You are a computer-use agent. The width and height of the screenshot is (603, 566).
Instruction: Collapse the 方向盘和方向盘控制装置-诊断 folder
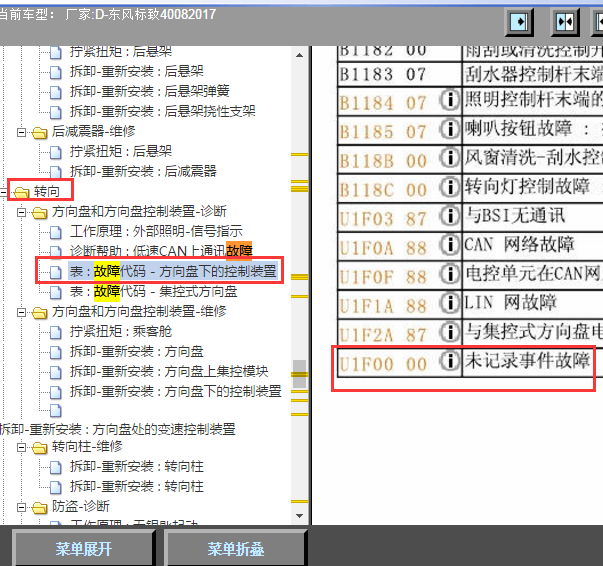pos(22,213)
